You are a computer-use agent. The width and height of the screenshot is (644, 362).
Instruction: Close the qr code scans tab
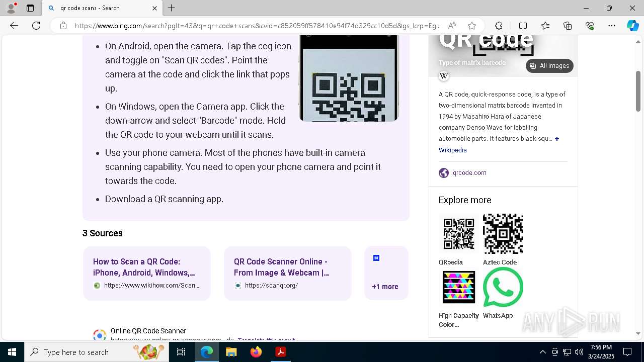pos(154,8)
